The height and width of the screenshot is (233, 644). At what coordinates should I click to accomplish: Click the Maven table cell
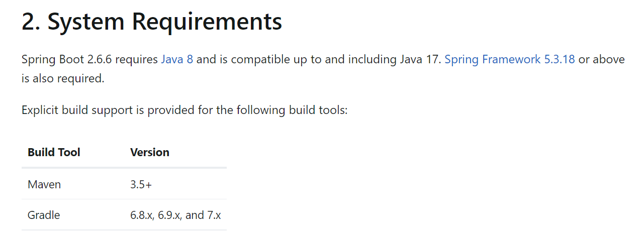(44, 185)
